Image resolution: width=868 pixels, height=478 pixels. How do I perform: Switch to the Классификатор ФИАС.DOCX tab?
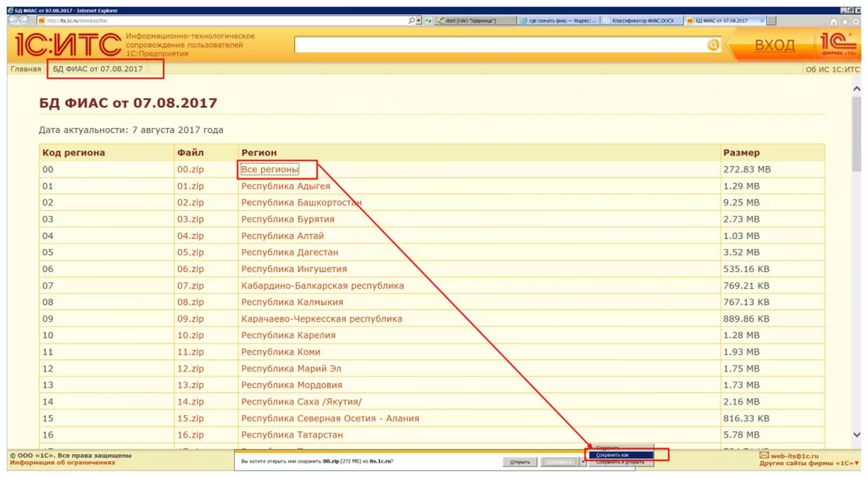tap(643, 21)
